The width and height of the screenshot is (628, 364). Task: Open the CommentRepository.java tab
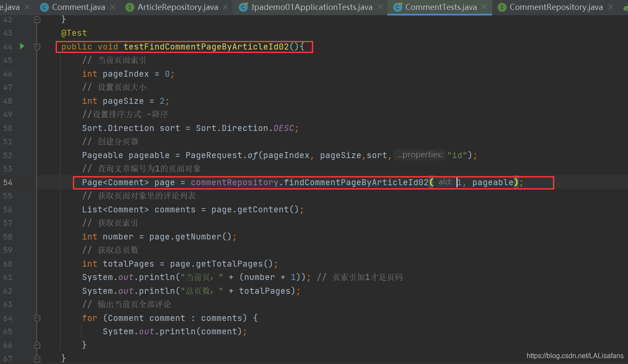pyautogui.click(x=556, y=7)
